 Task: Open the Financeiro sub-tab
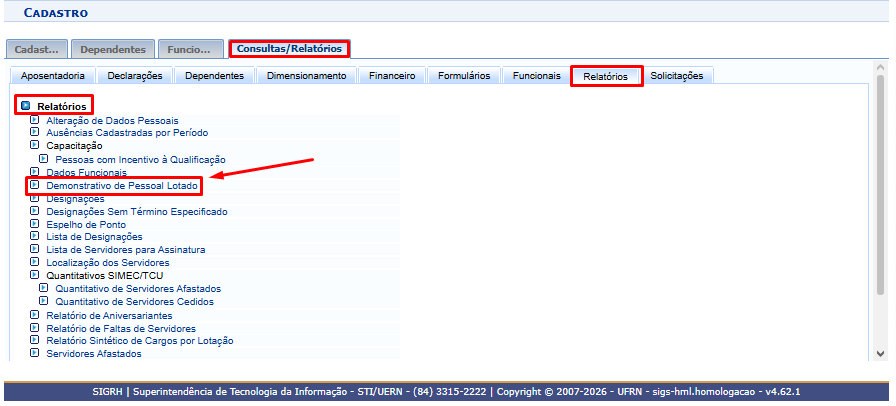[x=392, y=75]
